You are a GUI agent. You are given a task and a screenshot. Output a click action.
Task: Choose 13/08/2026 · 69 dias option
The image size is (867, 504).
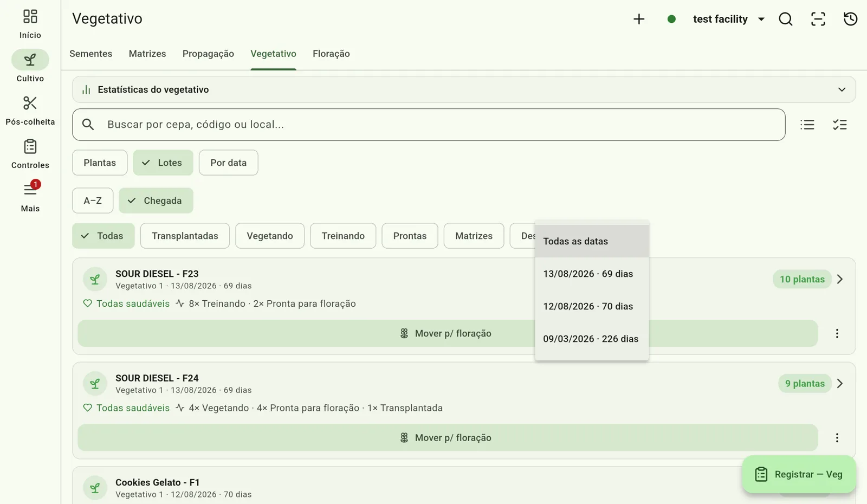(592, 274)
